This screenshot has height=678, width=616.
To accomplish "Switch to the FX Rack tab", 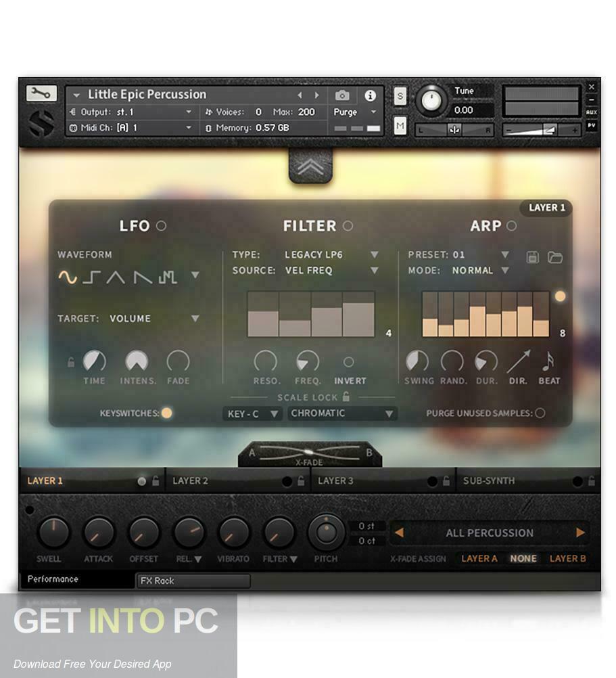I will (x=193, y=581).
